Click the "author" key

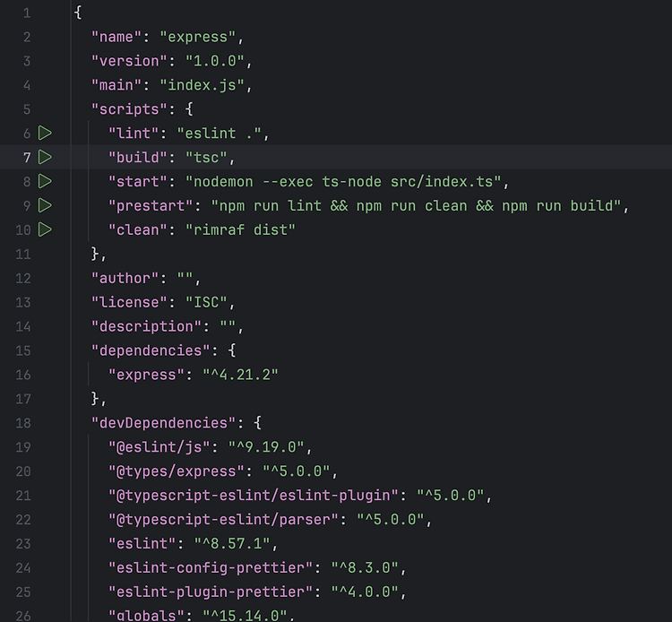click(125, 278)
